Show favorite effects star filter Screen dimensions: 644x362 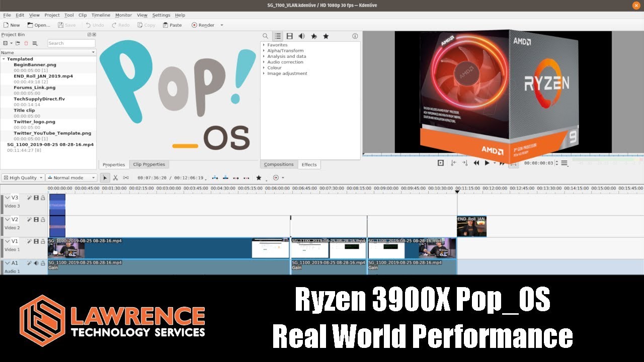point(326,36)
